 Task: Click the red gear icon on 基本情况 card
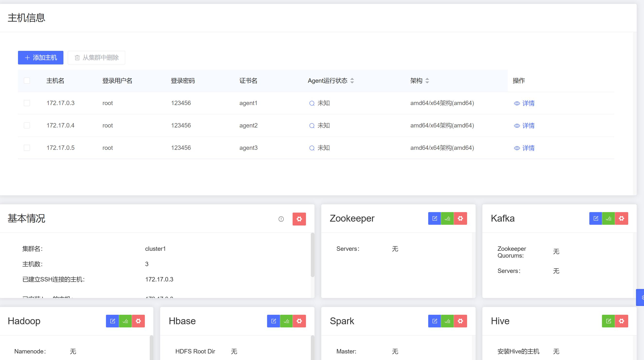tap(299, 219)
